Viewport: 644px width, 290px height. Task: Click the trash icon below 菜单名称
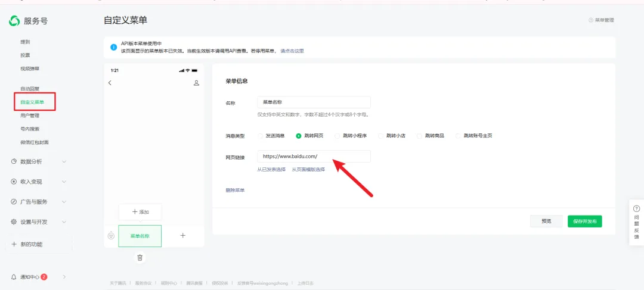click(x=140, y=258)
